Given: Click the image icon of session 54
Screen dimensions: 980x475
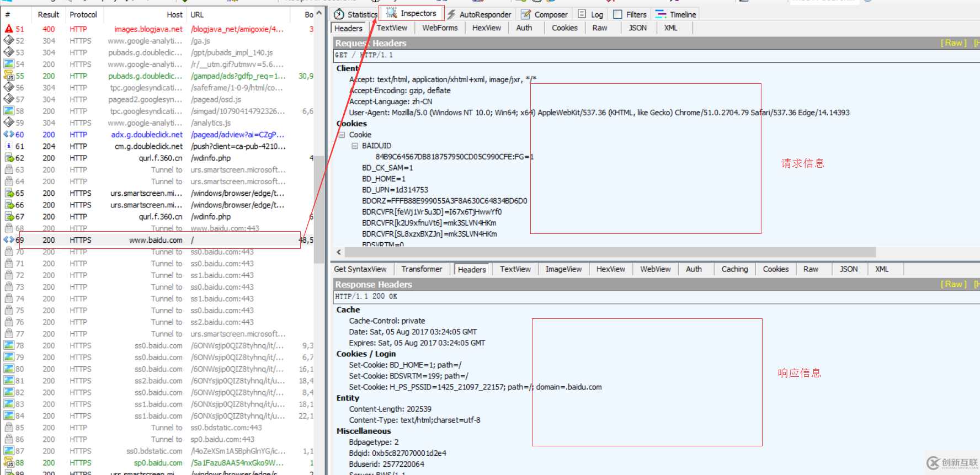Looking at the screenshot, I should [x=9, y=64].
